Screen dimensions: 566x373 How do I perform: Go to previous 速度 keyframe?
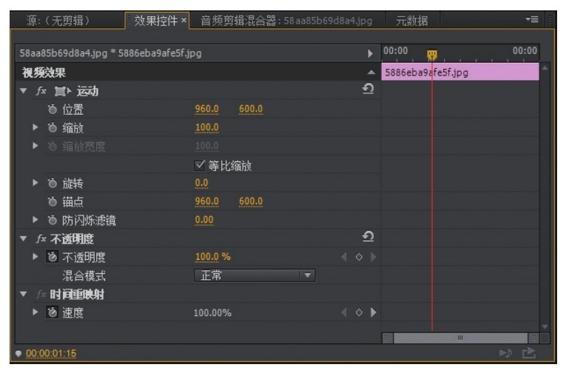[x=344, y=312]
